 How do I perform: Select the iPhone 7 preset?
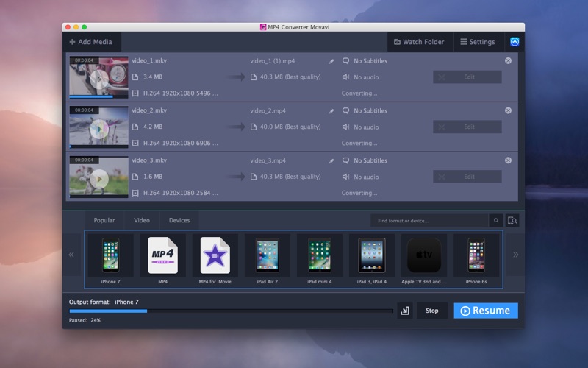click(x=111, y=260)
